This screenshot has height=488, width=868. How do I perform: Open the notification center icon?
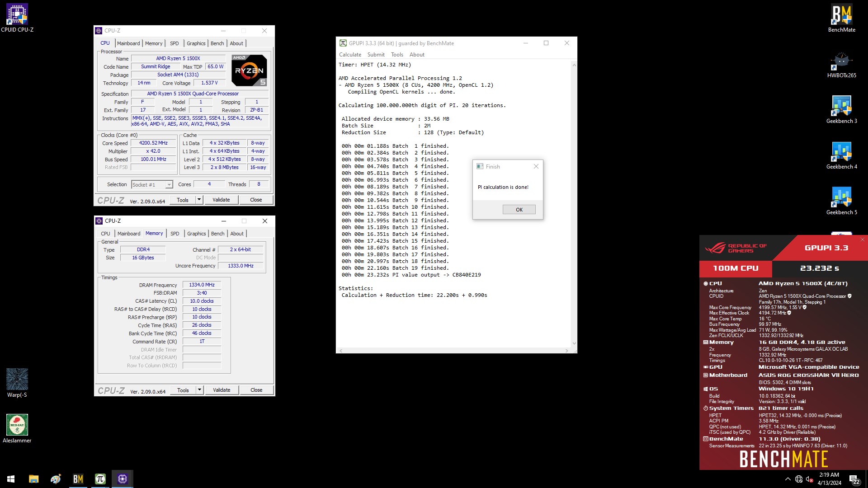point(854,479)
